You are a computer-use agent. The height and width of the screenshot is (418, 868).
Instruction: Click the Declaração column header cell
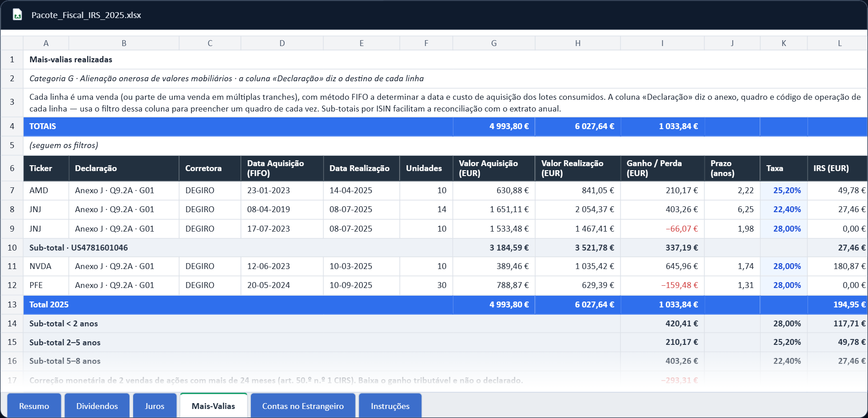124,168
